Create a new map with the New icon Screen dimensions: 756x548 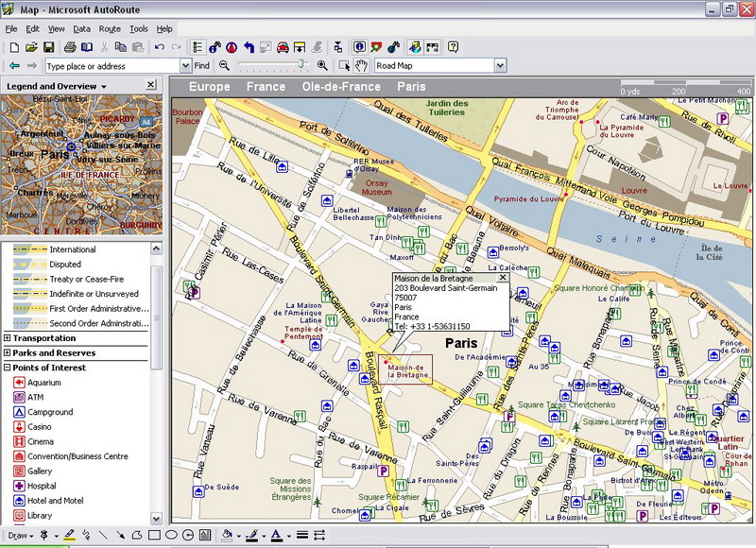pos(14,47)
